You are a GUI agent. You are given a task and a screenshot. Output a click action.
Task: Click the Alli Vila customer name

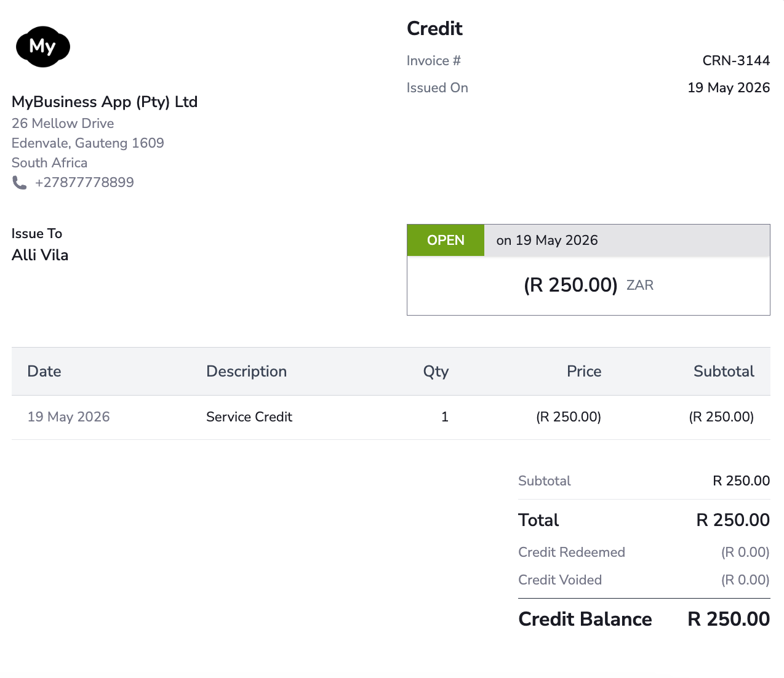(x=40, y=255)
